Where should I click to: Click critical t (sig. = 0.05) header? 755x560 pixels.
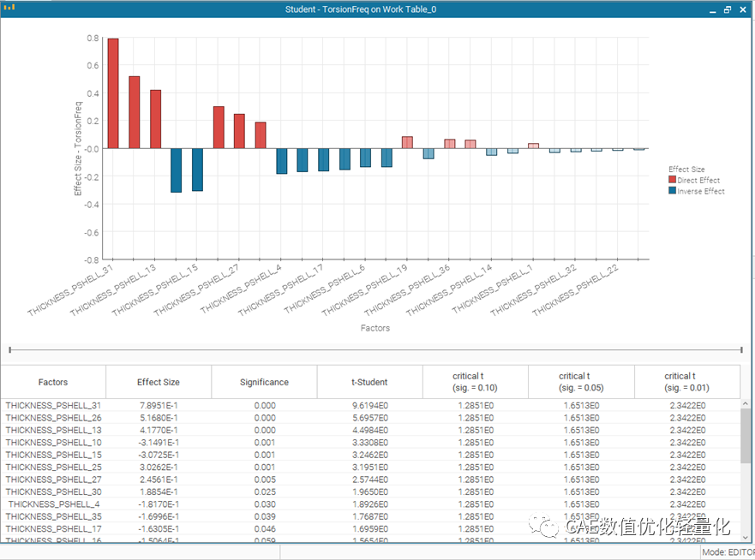click(581, 382)
